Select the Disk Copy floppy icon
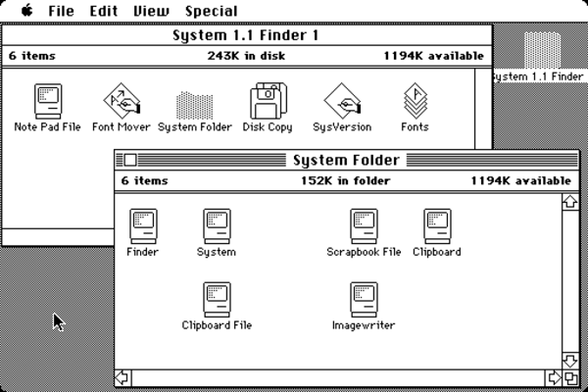This screenshot has height=392, width=588. click(269, 101)
